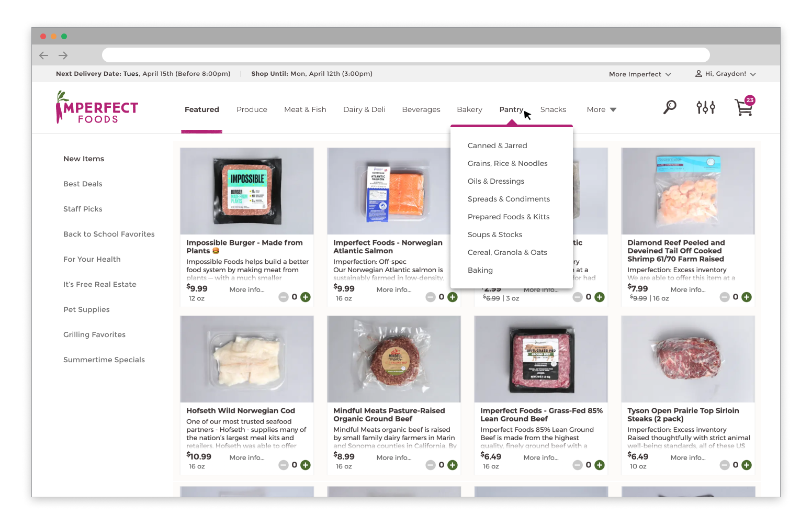Open New Items in sidebar
812x525 pixels.
coord(84,159)
